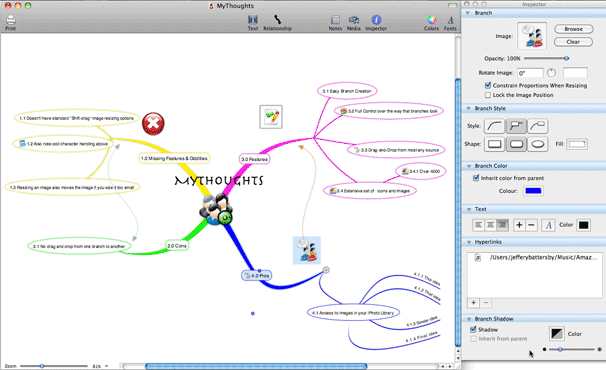Image resolution: width=606 pixels, height=370 pixels.
Task: Select the Relationship tool
Action: tap(277, 23)
